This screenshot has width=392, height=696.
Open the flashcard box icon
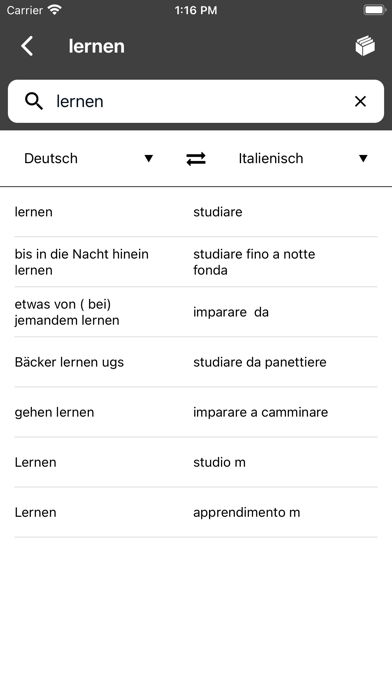pos(365,46)
